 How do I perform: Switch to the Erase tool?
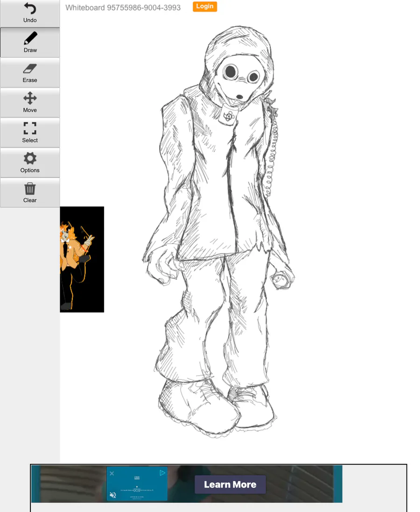coord(30,73)
